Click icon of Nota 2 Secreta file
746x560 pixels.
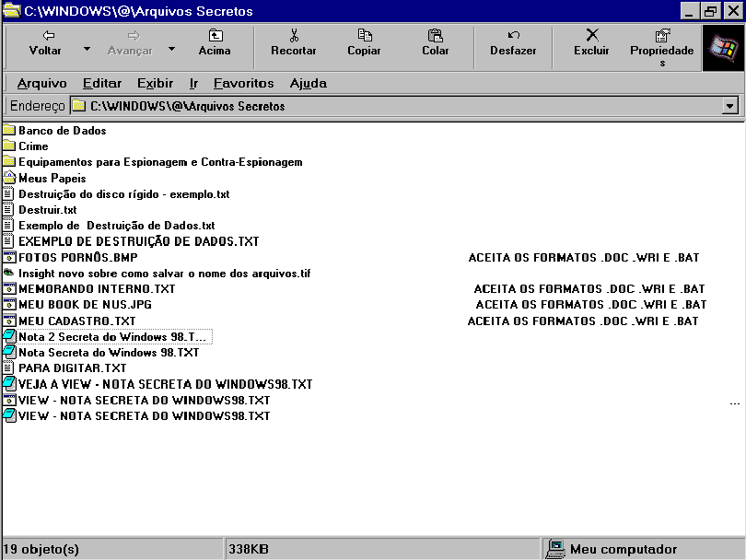coord(9,336)
